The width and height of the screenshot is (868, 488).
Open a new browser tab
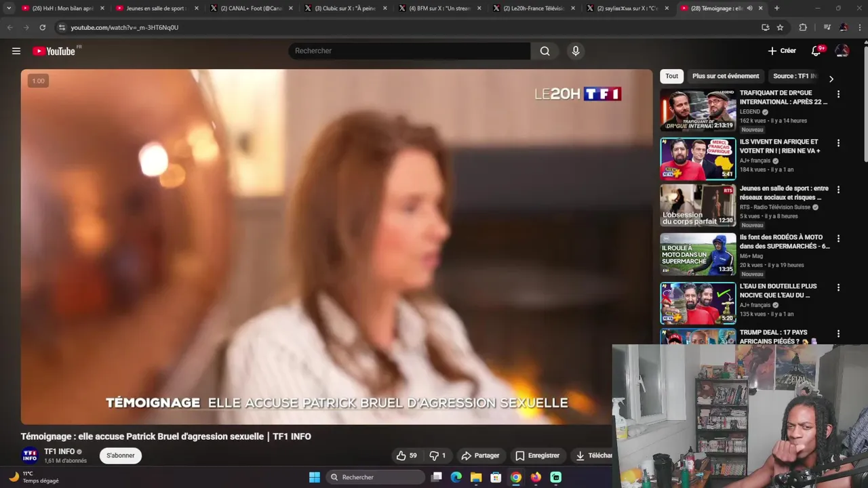click(x=776, y=8)
